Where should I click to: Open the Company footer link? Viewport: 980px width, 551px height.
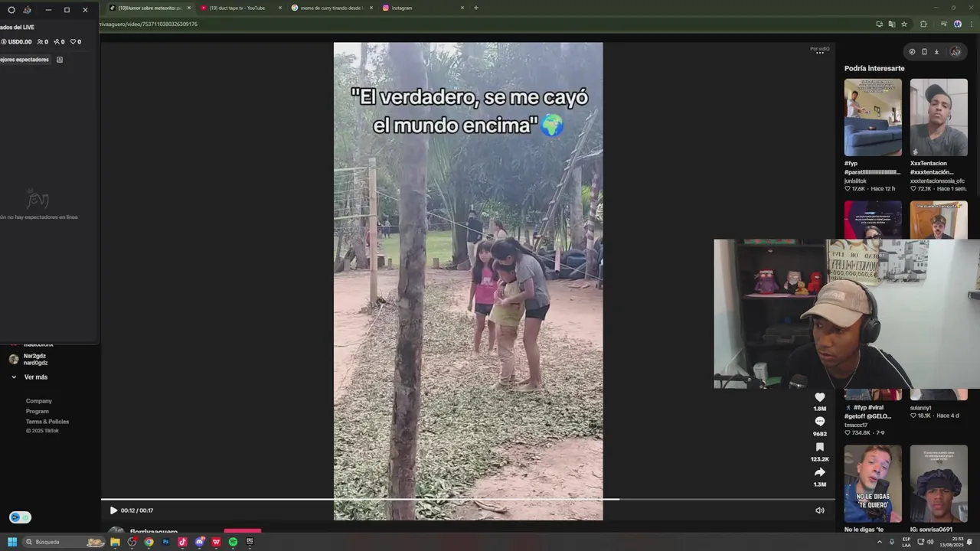coord(39,401)
